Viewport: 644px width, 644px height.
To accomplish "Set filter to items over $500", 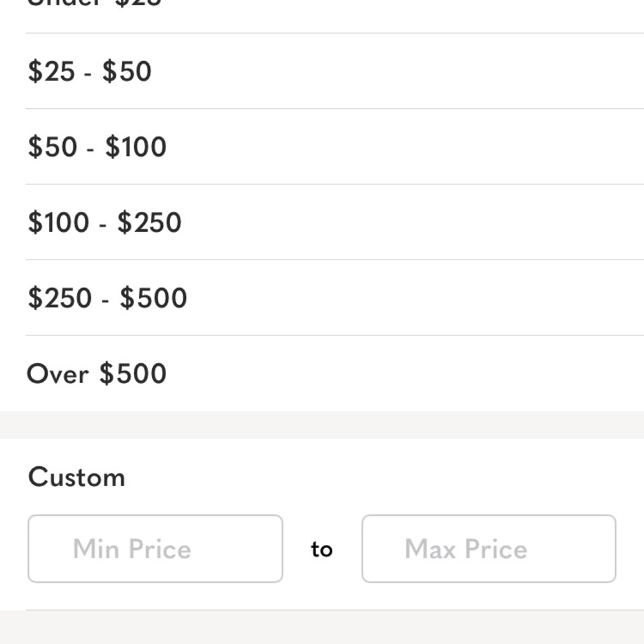I will pyautogui.click(x=97, y=374).
